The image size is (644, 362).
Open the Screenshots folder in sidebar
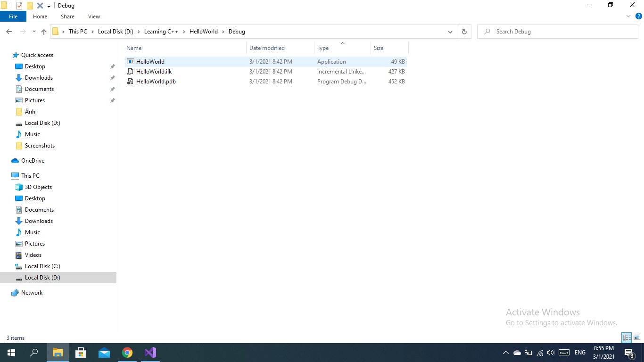click(40, 146)
